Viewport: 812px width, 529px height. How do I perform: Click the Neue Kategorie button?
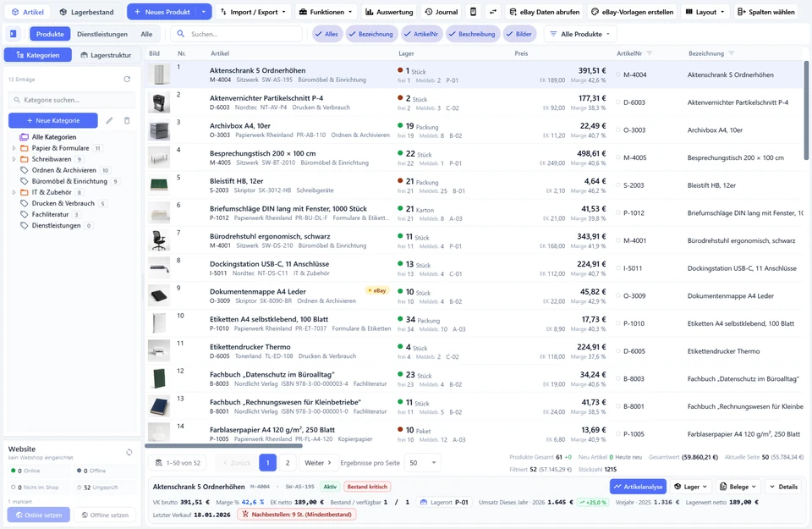point(52,121)
